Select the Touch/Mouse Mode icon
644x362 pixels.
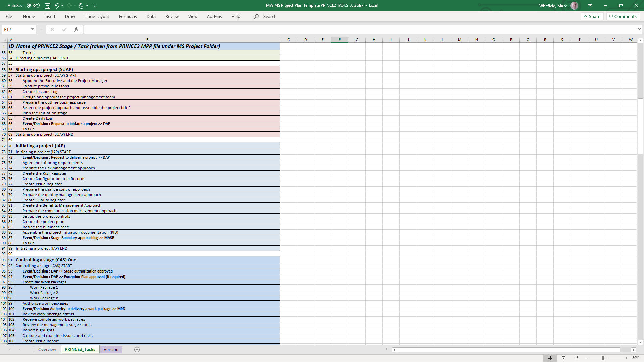tap(82, 5)
